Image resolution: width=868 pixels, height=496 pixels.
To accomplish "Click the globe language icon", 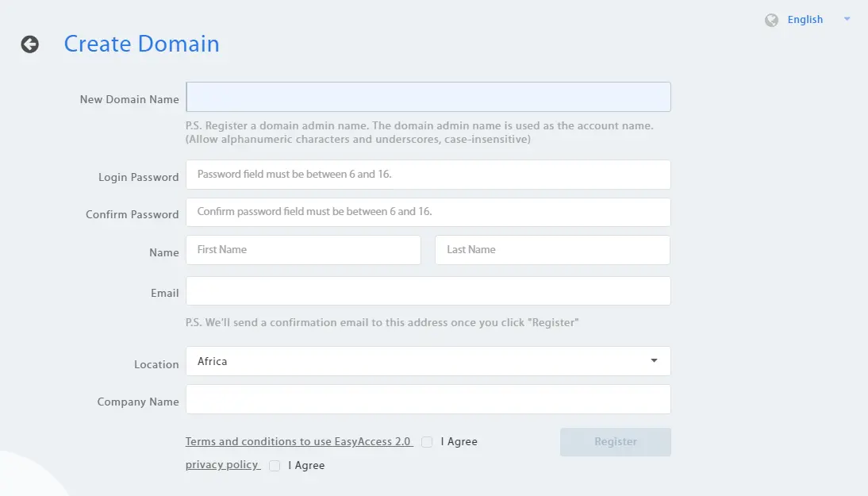I will (771, 21).
